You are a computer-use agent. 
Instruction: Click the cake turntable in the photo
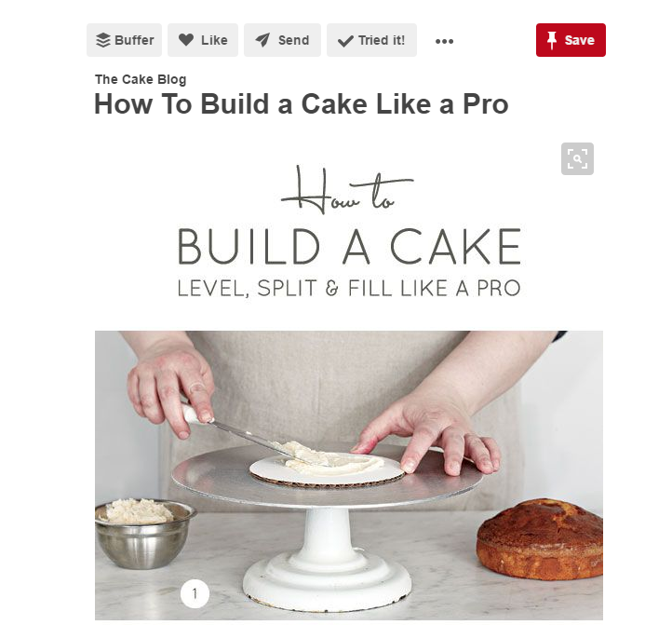tap(328, 519)
